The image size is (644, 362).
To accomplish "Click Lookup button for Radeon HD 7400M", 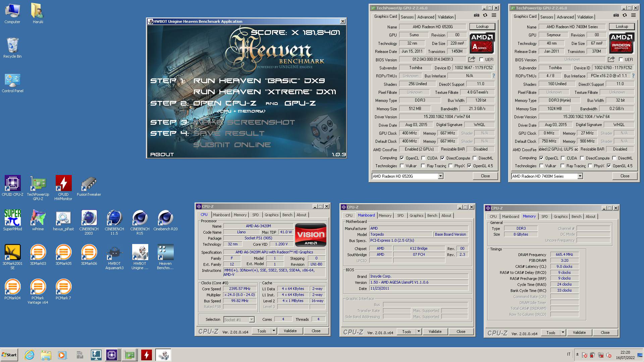I will click(x=622, y=27).
